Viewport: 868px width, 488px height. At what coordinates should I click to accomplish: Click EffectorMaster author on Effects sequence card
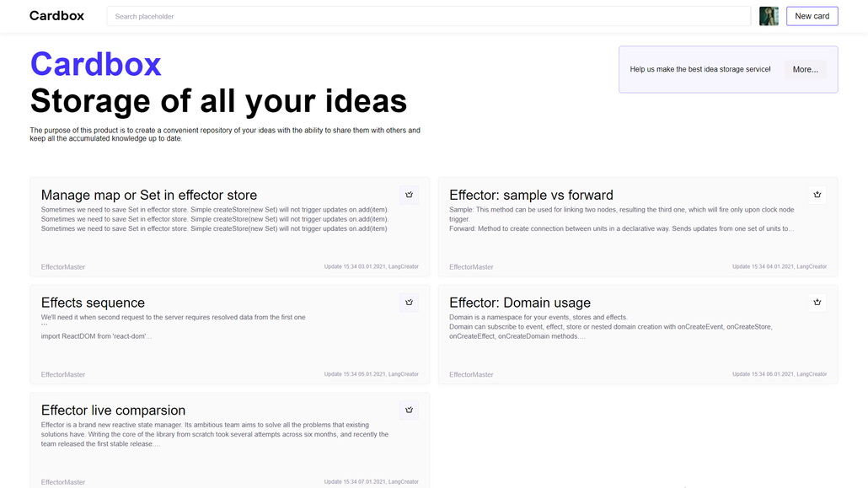pos(63,374)
